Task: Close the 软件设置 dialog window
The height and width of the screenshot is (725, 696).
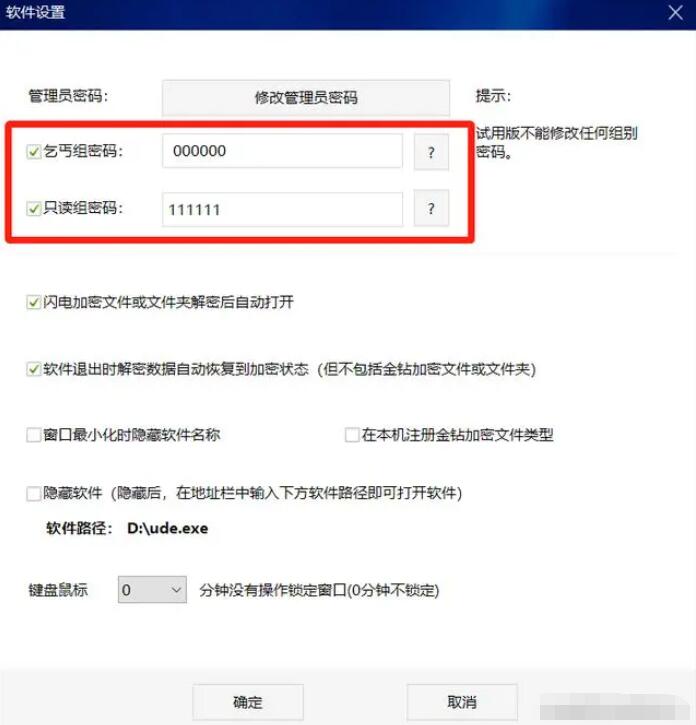Action: point(675,12)
